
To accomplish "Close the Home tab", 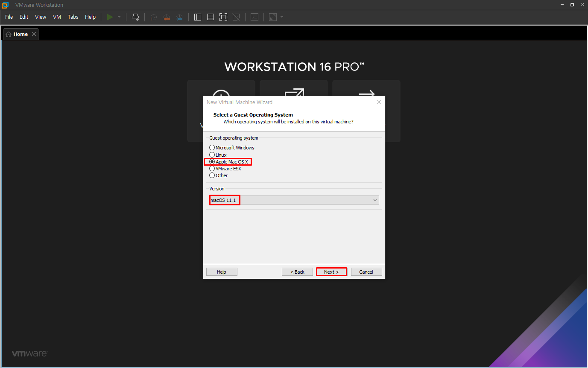I will coord(34,34).
